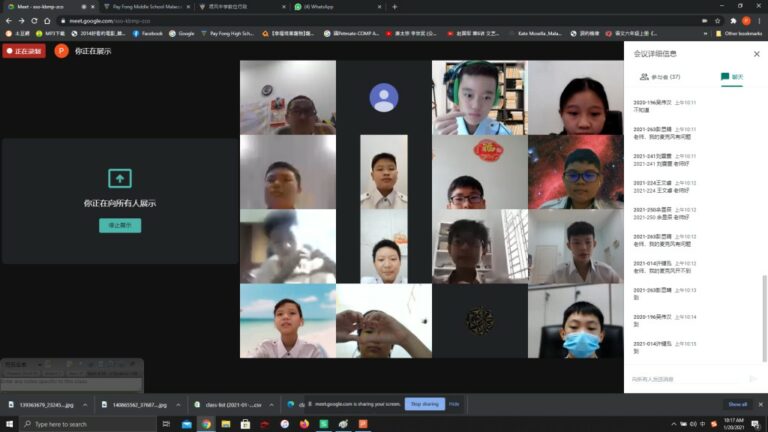This screenshot has height=432, width=768.
Task: Open the 139363679 jpg downloaded file
Action: pyautogui.click(x=42, y=405)
